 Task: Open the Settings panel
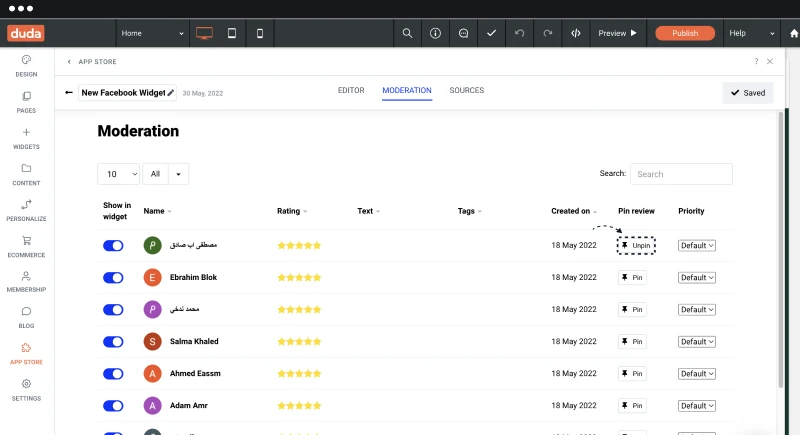tap(26, 391)
